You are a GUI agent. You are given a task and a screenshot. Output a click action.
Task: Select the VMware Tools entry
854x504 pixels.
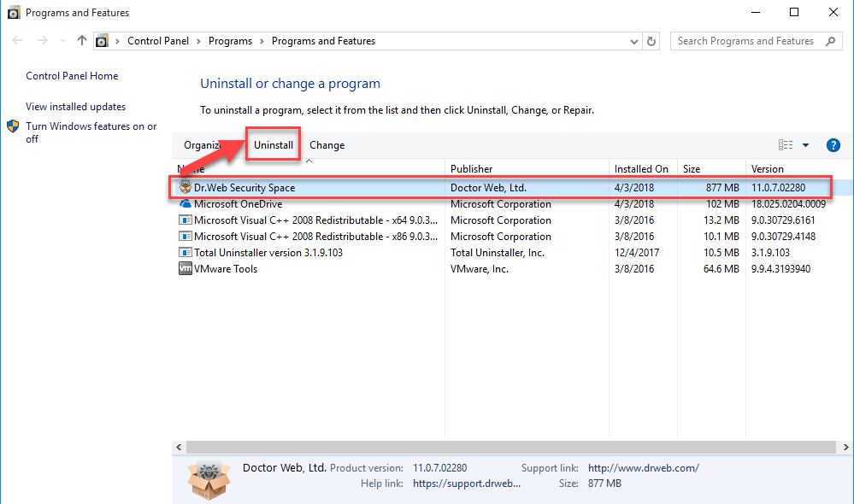coord(226,269)
